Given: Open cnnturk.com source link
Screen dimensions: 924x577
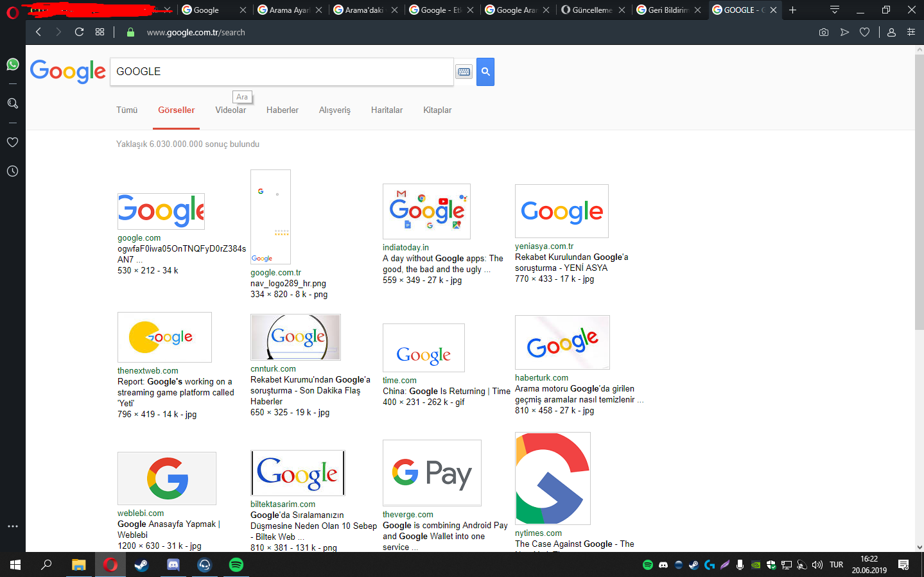Looking at the screenshot, I should point(273,369).
